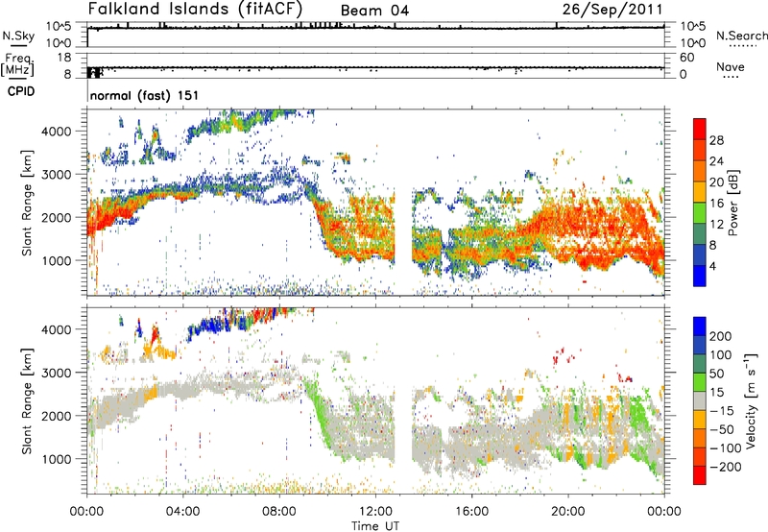Click the 'Nave' legend label
Viewport: 768px width, 532px height.
[x=731, y=67]
